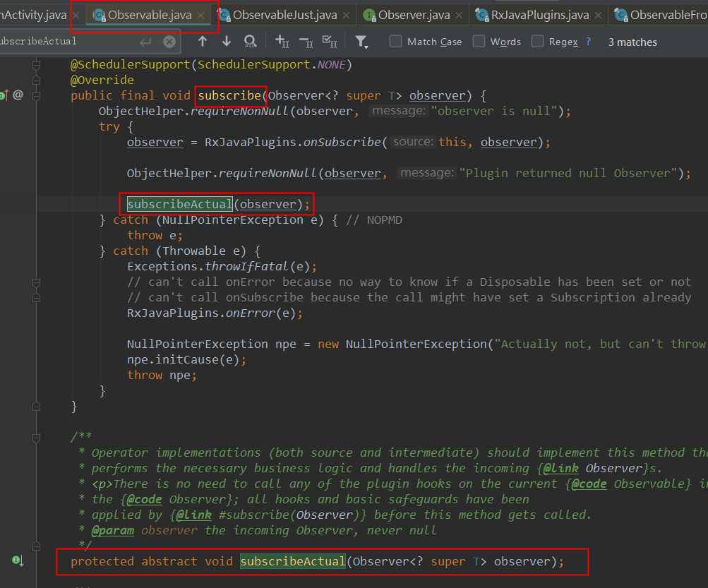Close the Activity.java tab

click(x=76, y=16)
